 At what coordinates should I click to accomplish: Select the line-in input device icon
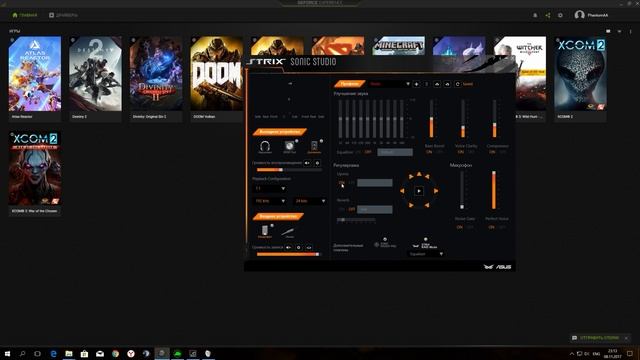tap(289, 232)
